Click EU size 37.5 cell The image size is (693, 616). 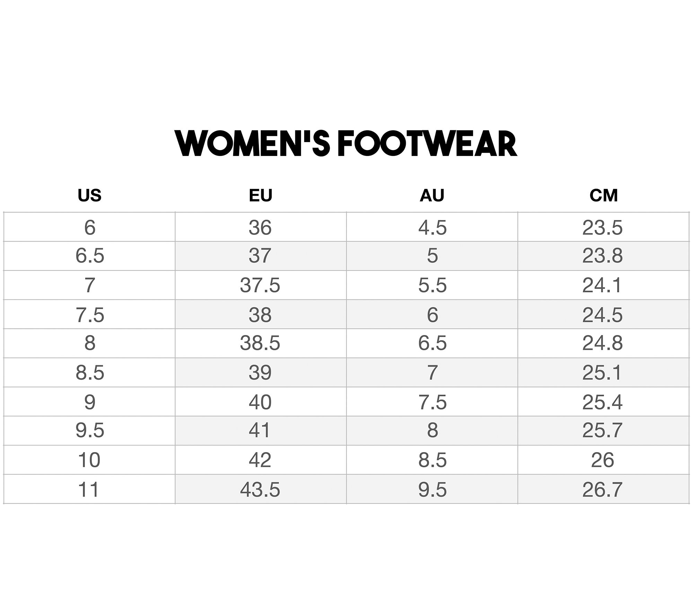261,285
